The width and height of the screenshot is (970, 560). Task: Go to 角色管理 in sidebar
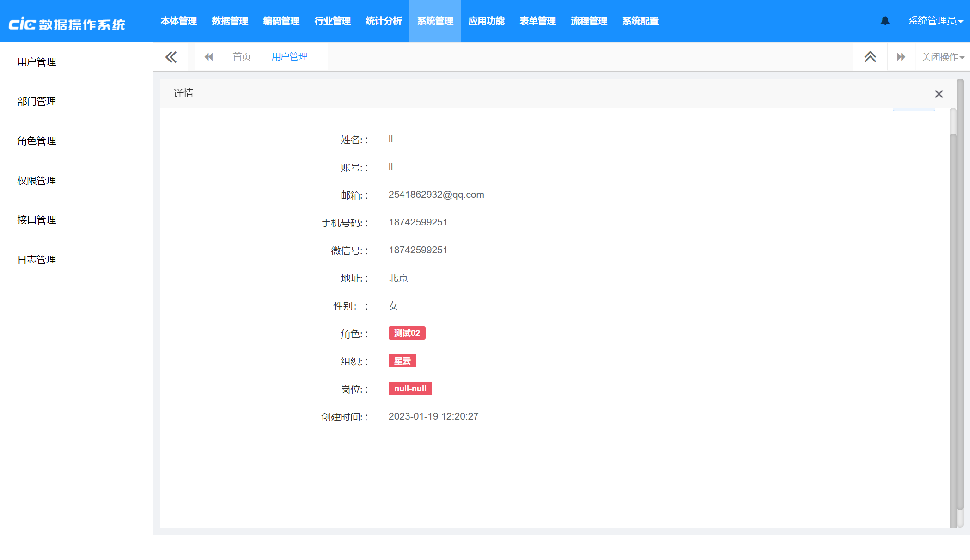pyautogui.click(x=37, y=141)
